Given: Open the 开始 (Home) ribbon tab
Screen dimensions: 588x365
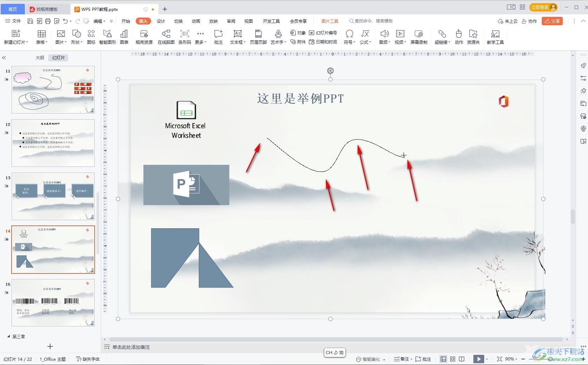Looking at the screenshot, I should [x=126, y=21].
